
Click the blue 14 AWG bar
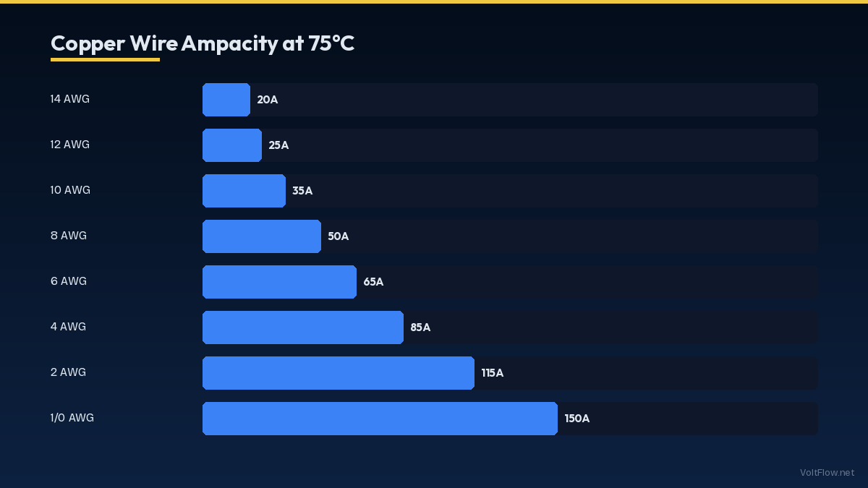click(x=226, y=100)
